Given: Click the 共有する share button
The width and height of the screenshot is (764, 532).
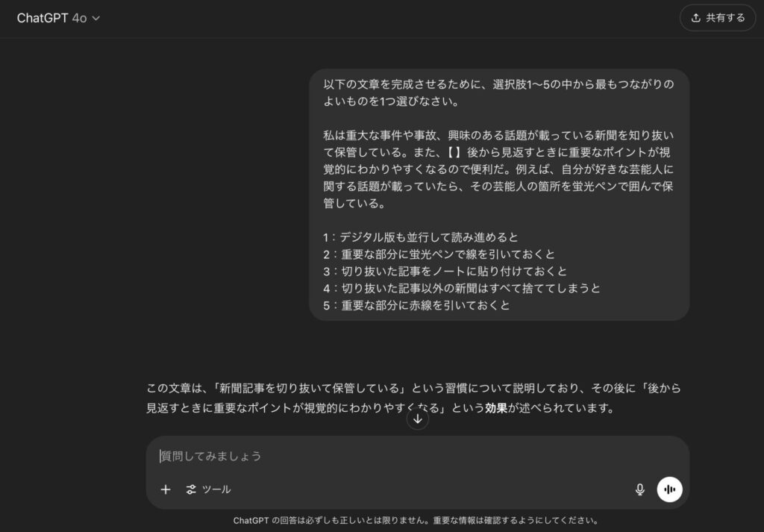Looking at the screenshot, I should click(717, 18).
